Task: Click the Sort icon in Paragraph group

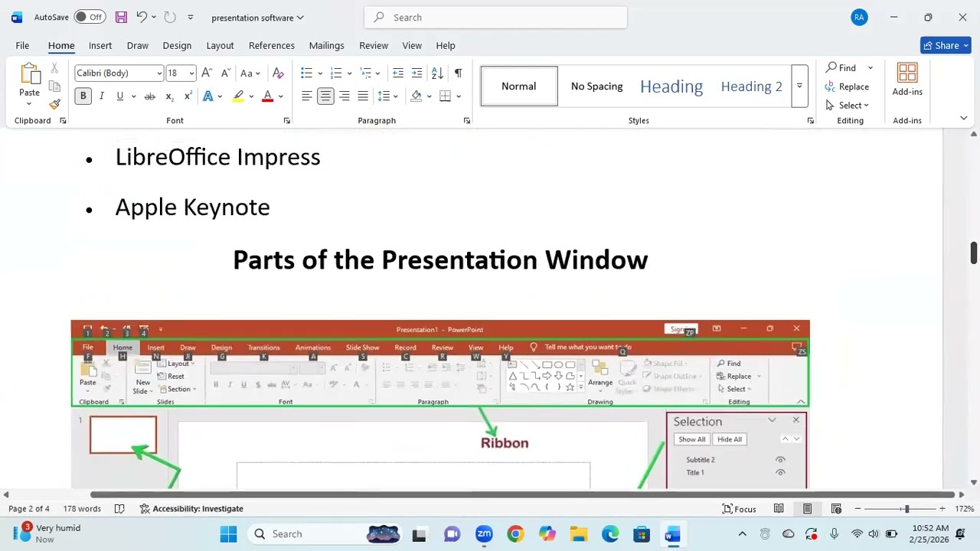Action: [x=437, y=73]
